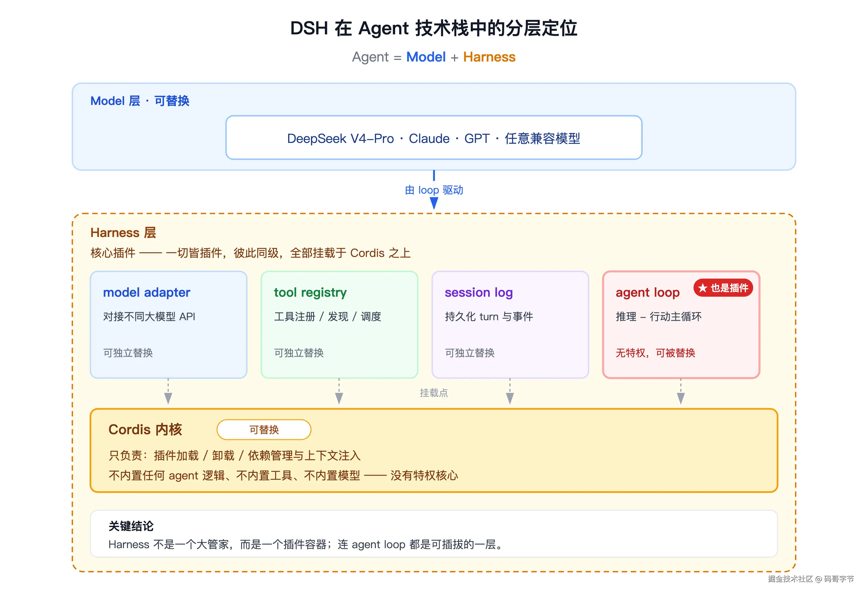Click the red '★ 也是插件' badge
Image resolution: width=868 pixels, height=597 pixels.
pos(723,288)
